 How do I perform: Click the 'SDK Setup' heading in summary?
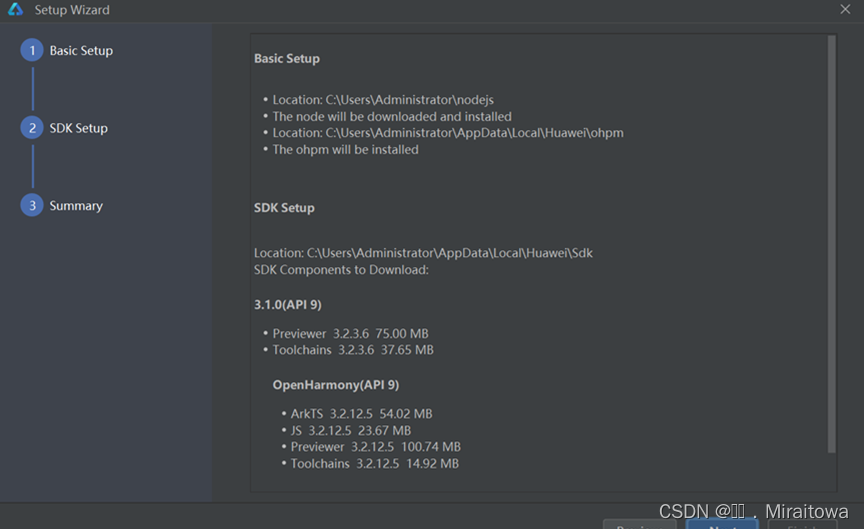284,208
